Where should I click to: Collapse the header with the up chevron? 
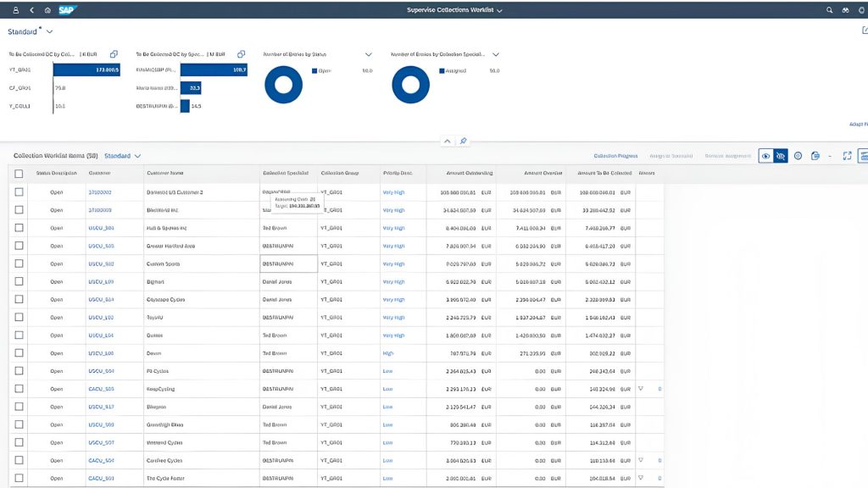(x=448, y=141)
